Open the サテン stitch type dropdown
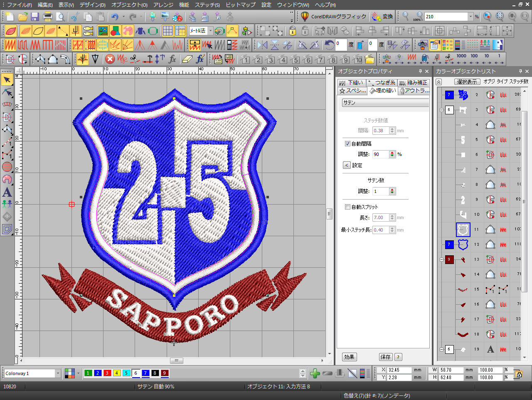532x400 pixels. click(x=385, y=103)
